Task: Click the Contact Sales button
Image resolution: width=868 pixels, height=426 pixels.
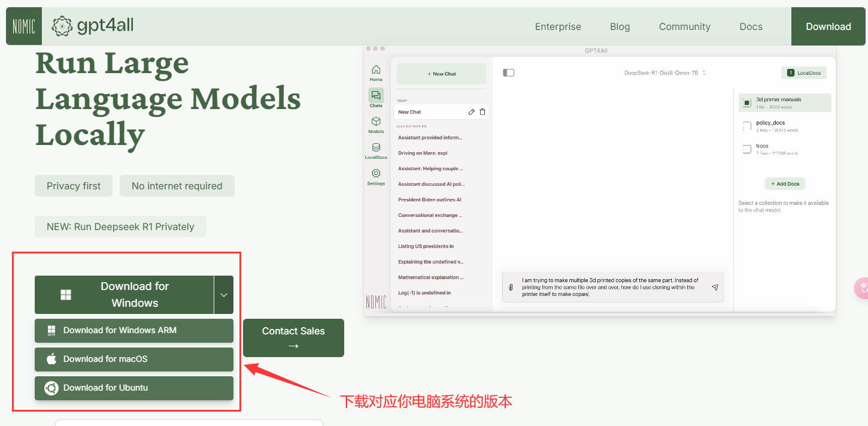Action: [293, 338]
